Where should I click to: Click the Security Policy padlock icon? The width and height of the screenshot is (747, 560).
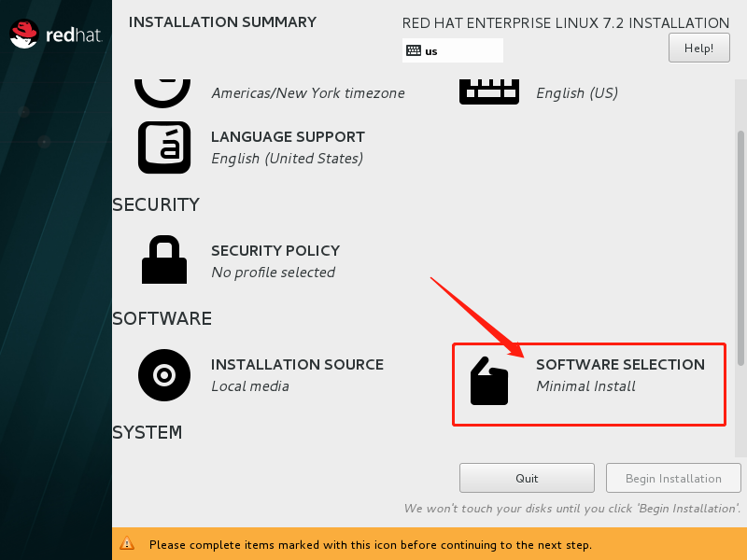[x=164, y=259]
